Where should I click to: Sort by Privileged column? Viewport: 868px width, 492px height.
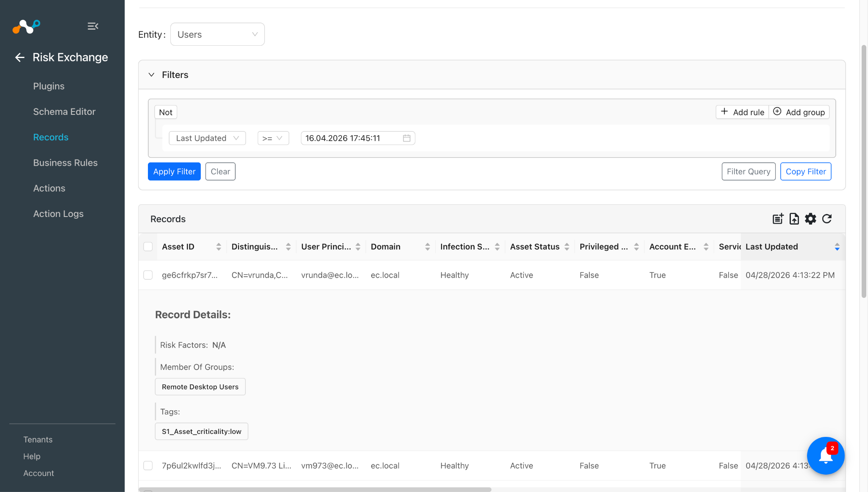(636, 247)
